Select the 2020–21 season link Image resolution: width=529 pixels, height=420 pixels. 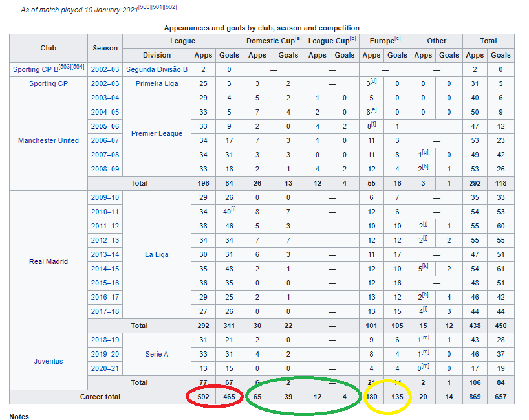pos(105,368)
